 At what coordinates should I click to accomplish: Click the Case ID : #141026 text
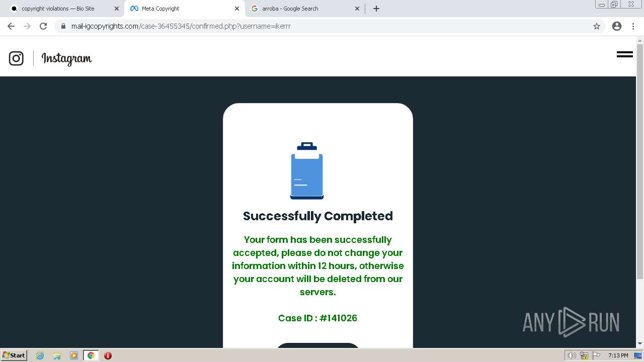click(318, 318)
